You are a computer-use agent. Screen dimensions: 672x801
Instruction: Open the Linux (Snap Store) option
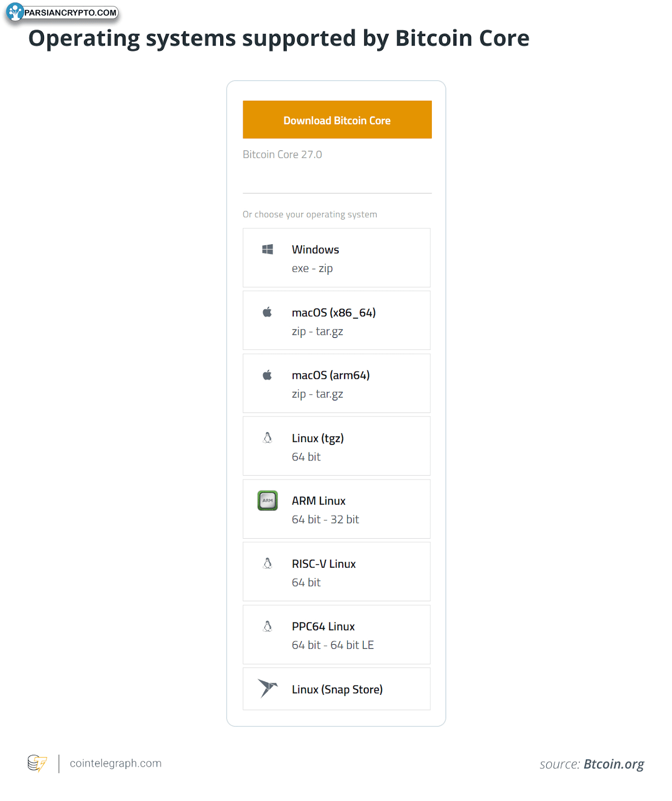click(336, 689)
